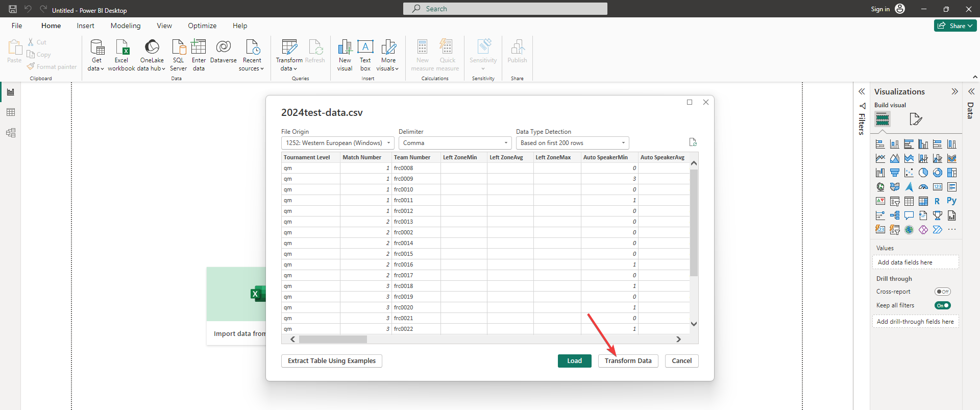
Task: Choose the card visual showing 123
Action: (x=938, y=187)
